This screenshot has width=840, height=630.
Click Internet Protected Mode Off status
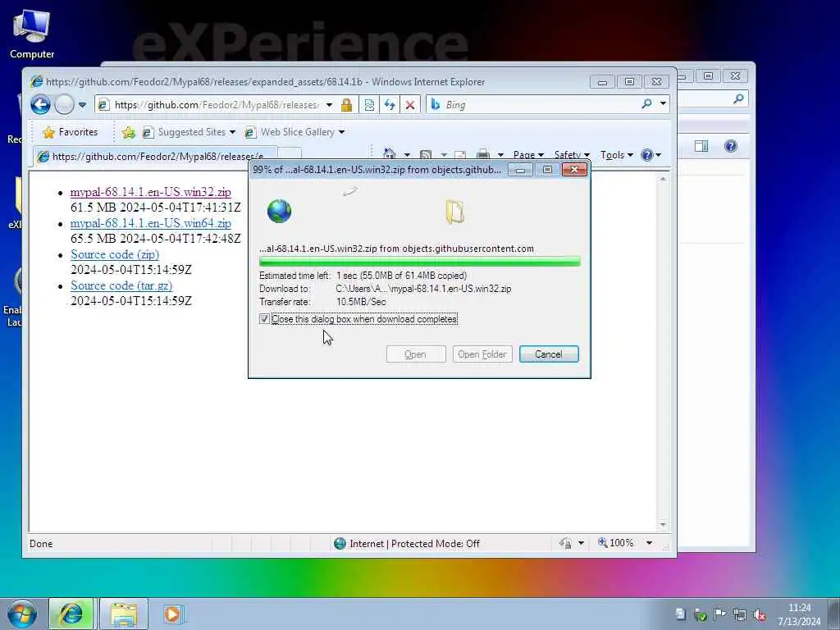click(407, 544)
